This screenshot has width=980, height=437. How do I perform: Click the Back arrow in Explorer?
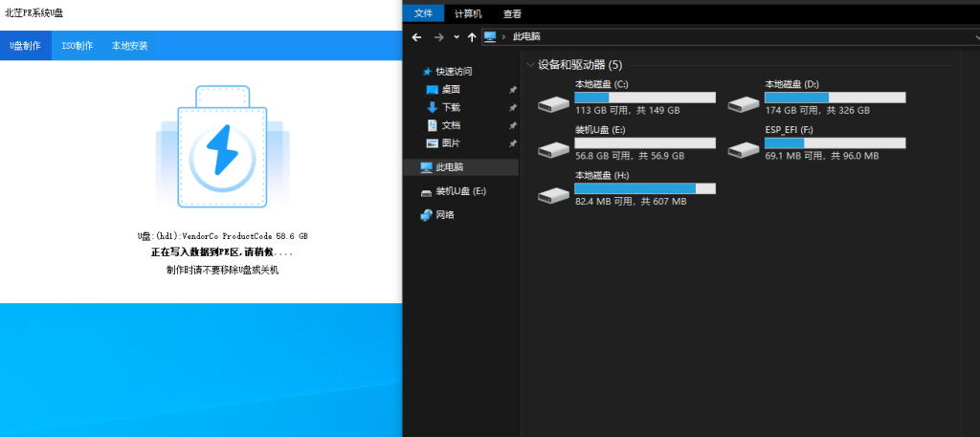pos(416,36)
